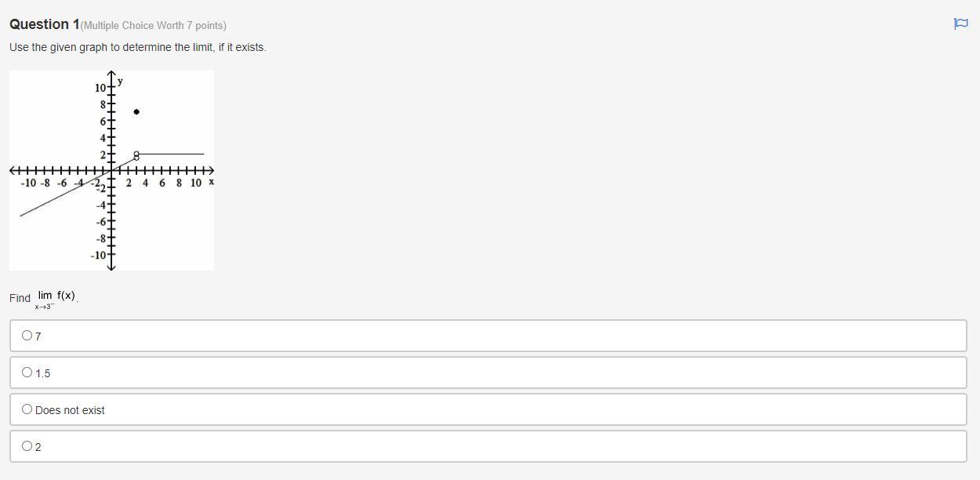The image size is (980, 480).
Task: Click the lim f(x) expression
Action: 56,298
